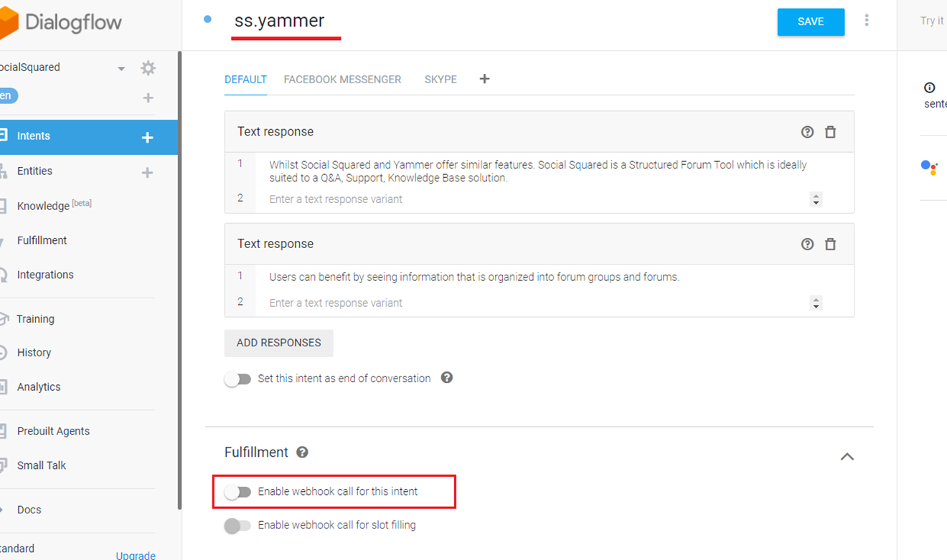The width and height of the screenshot is (947, 560).
Task: Open help for second Text response
Action: coord(807,245)
